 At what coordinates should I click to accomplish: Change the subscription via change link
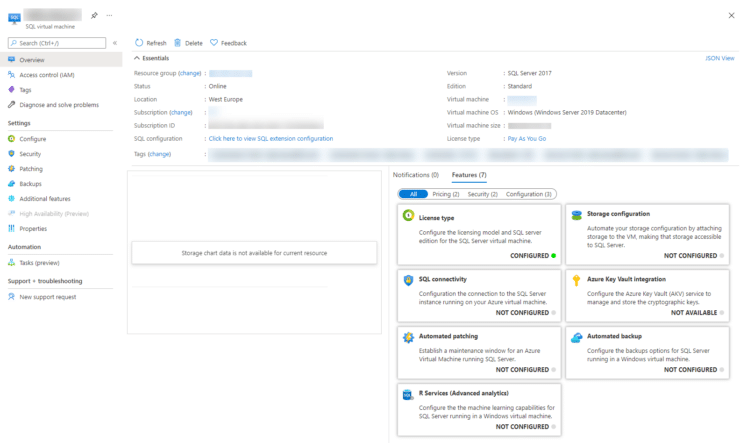point(181,112)
